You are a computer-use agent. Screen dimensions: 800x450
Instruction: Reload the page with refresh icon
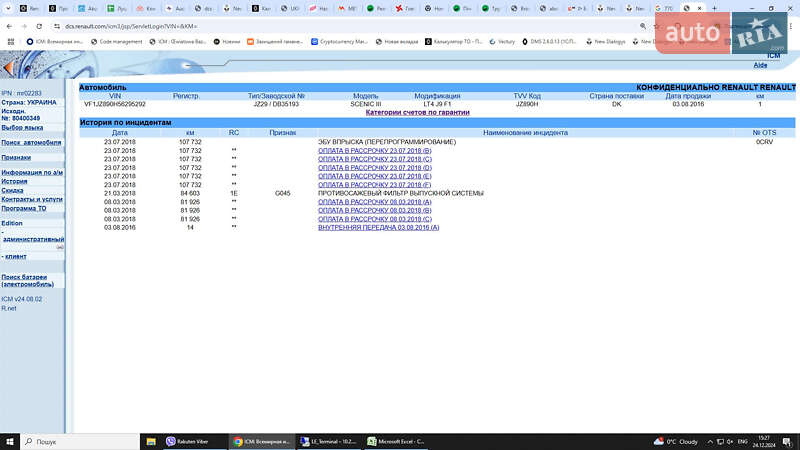pos(39,26)
